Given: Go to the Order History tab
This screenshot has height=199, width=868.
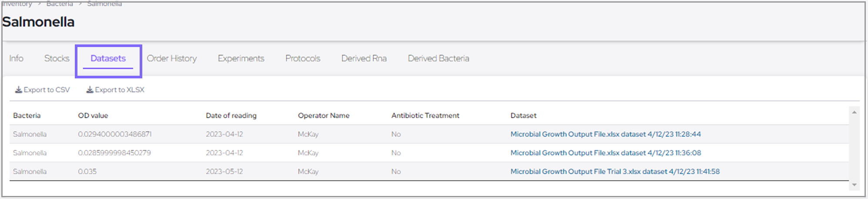Looking at the screenshot, I should point(171,58).
